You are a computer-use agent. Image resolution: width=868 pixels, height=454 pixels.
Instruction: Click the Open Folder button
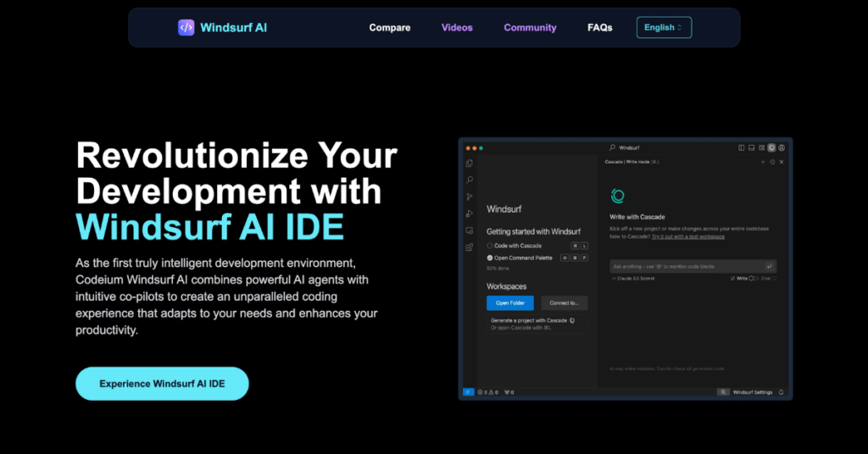click(509, 302)
